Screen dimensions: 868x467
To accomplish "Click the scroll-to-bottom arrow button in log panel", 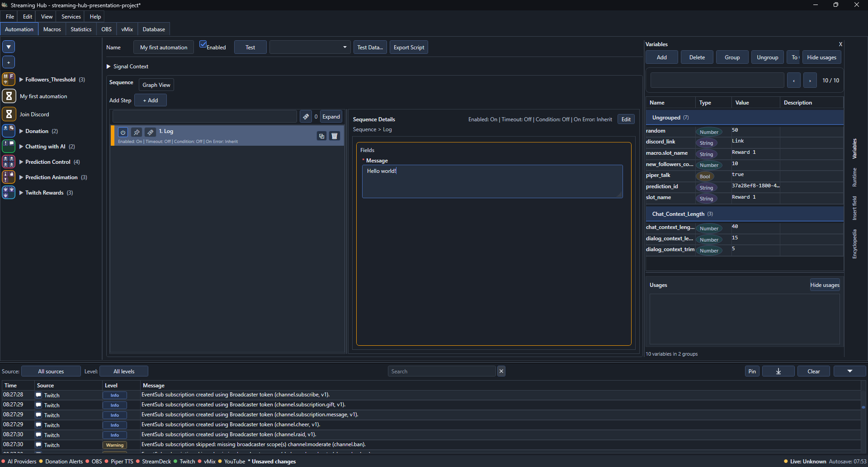I will point(778,371).
